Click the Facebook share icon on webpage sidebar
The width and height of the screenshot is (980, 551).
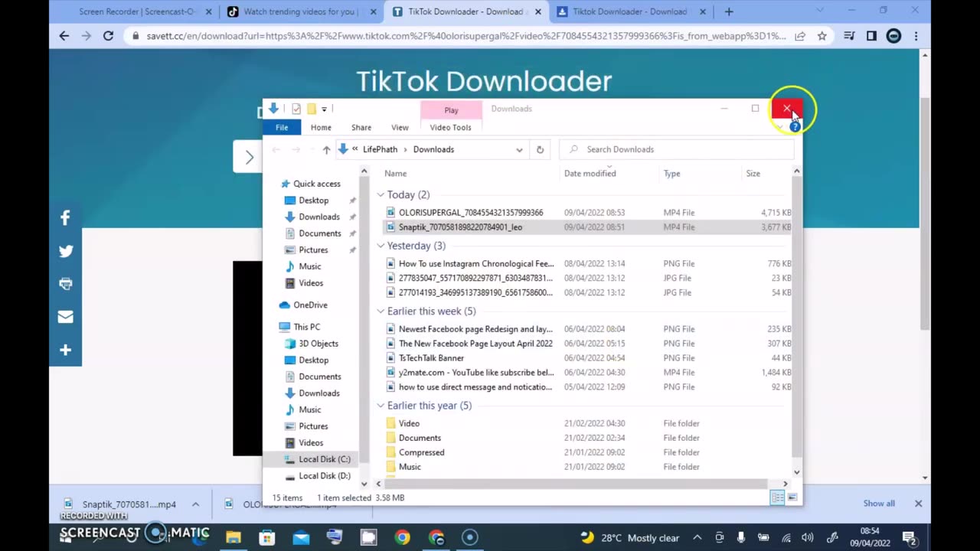65,218
